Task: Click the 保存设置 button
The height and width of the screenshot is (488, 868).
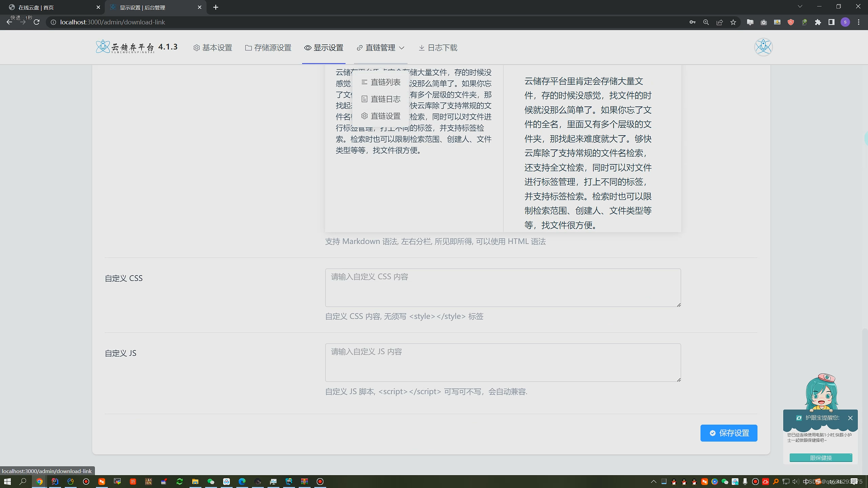Action: pos(728,433)
